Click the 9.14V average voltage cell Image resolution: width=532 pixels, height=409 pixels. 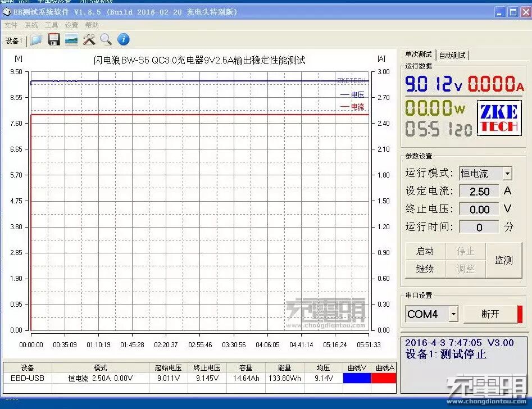324,378
